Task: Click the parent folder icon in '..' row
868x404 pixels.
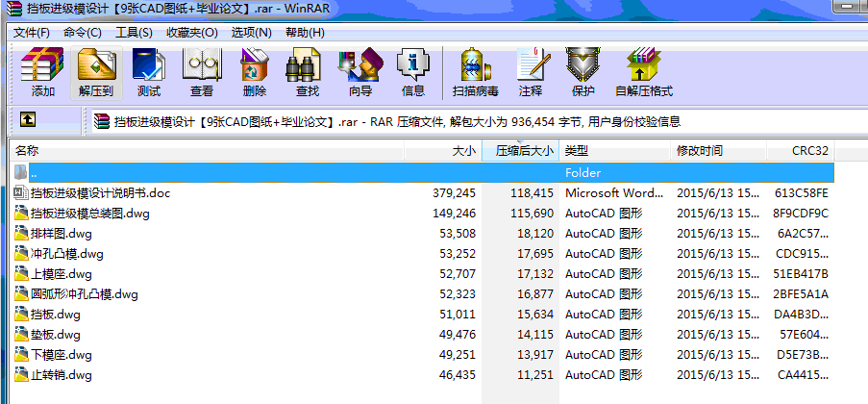Action: coord(20,172)
